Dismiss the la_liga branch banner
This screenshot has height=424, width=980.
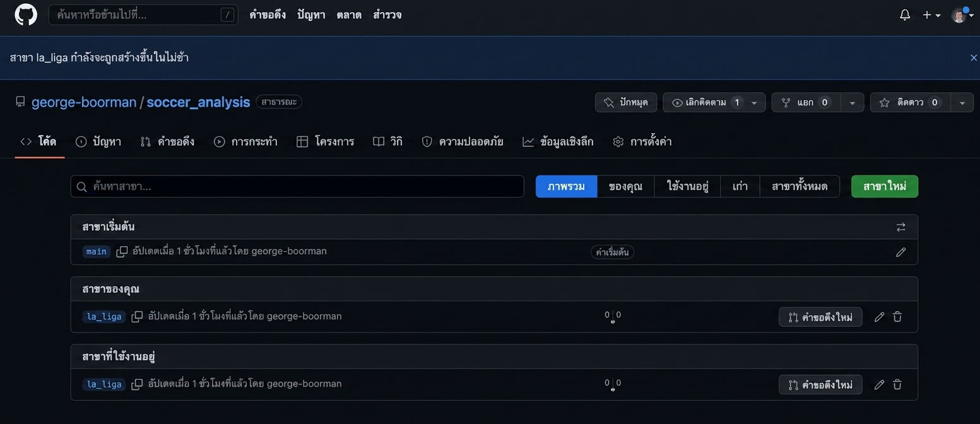coord(974,57)
